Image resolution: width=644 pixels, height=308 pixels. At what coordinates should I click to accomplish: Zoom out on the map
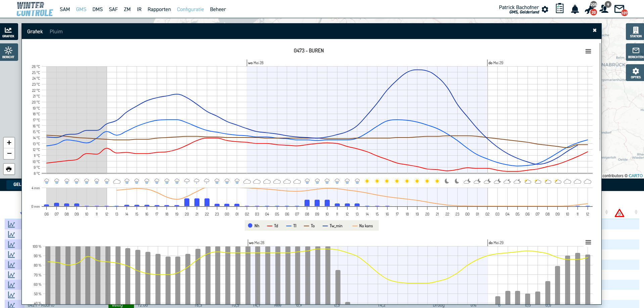tap(9, 153)
